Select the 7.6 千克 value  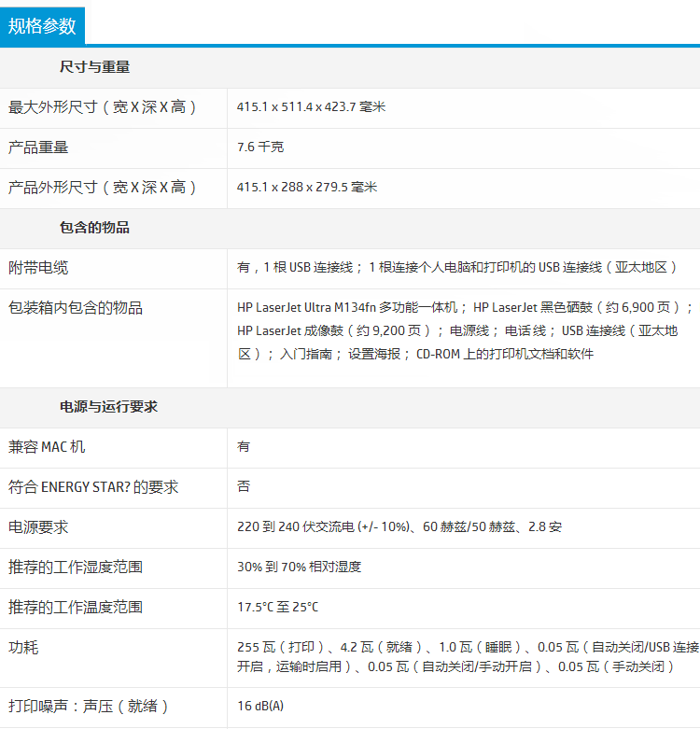point(260,147)
